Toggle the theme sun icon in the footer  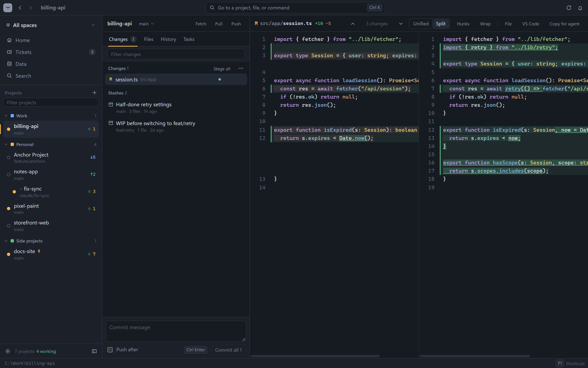point(8,351)
